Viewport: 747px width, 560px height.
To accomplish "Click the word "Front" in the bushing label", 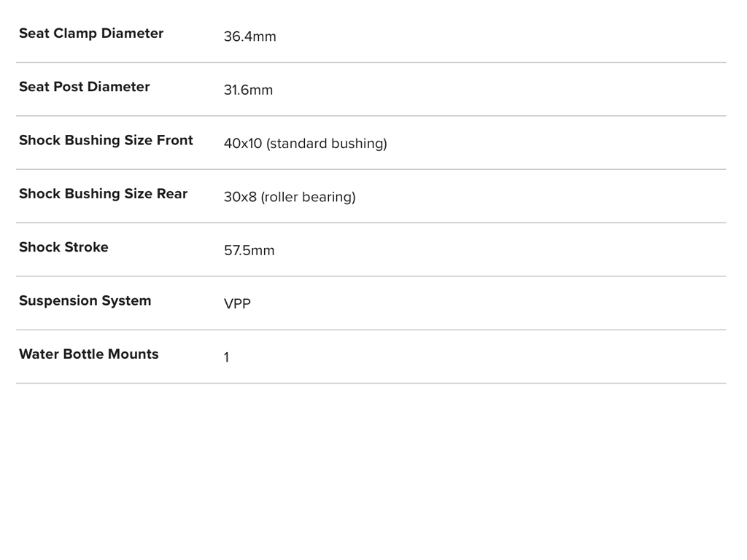I will 175,140.
